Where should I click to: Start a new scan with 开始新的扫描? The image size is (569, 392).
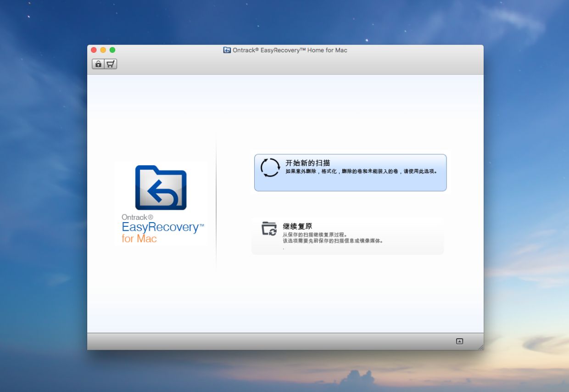pos(350,173)
